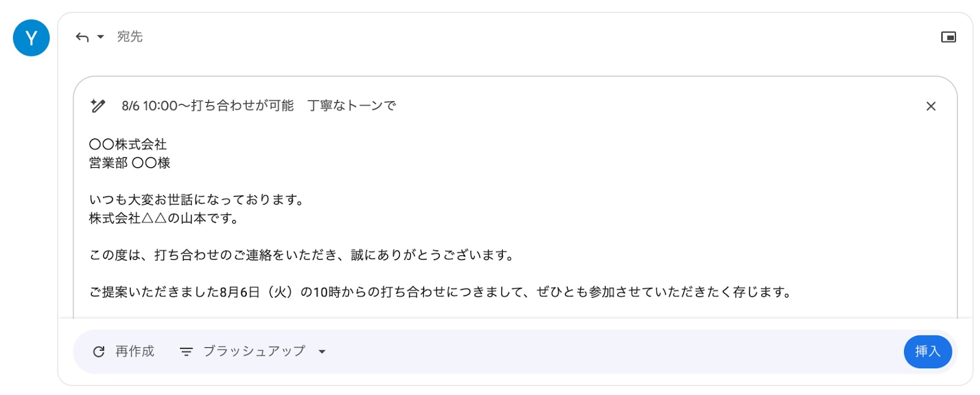Open the reply type dropdown arrow

[x=100, y=37]
